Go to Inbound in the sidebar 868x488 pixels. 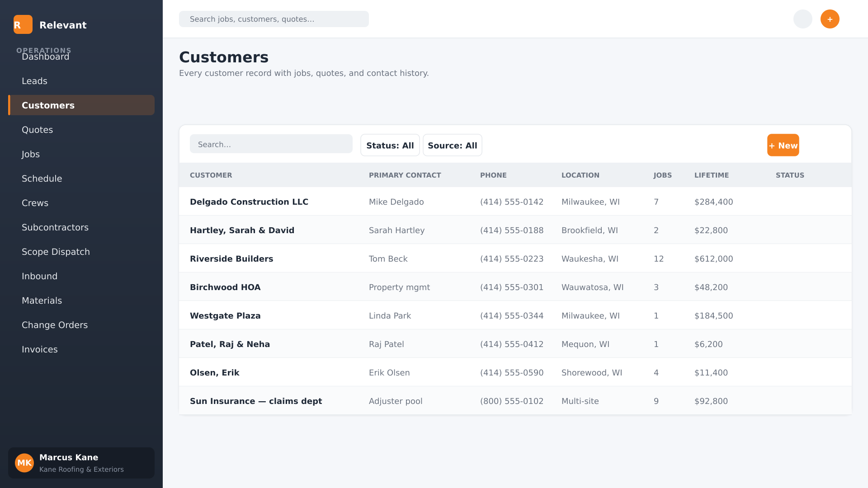click(x=81, y=276)
